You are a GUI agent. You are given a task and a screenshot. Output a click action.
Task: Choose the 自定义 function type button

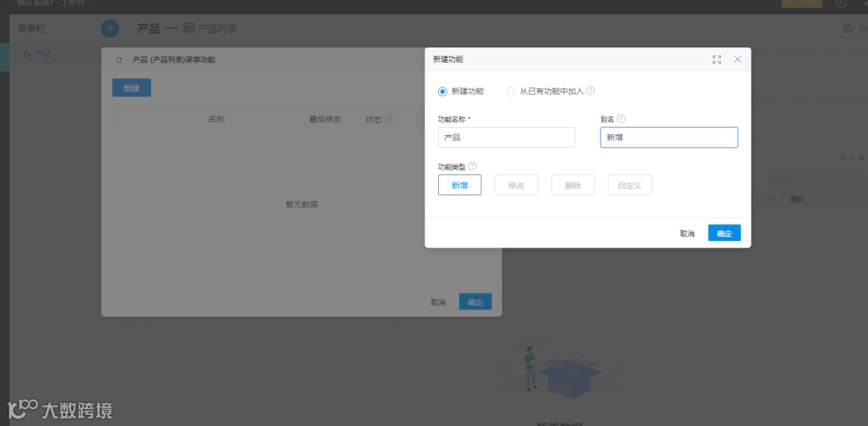(x=629, y=185)
